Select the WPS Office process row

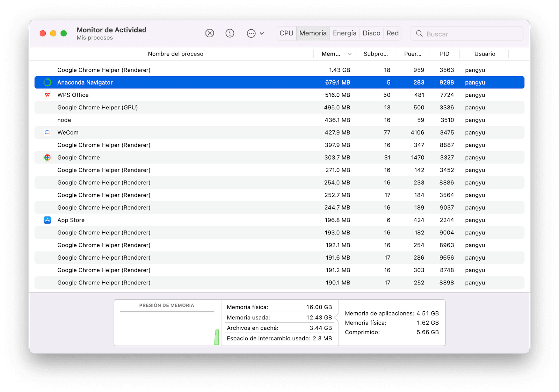279,95
